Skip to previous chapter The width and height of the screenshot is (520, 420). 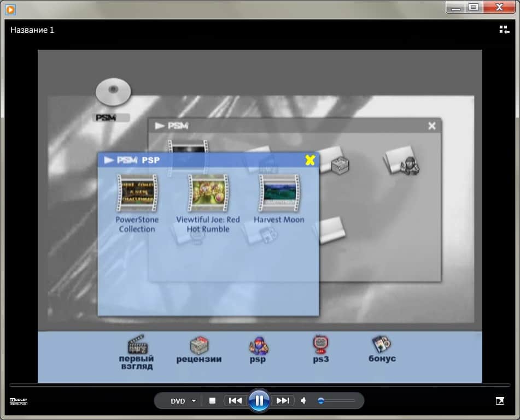point(235,401)
